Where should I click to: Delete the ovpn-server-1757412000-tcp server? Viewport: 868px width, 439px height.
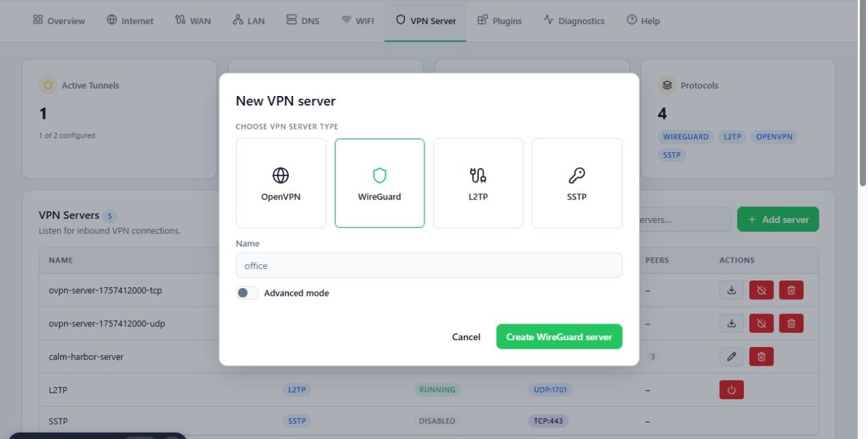(791, 290)
